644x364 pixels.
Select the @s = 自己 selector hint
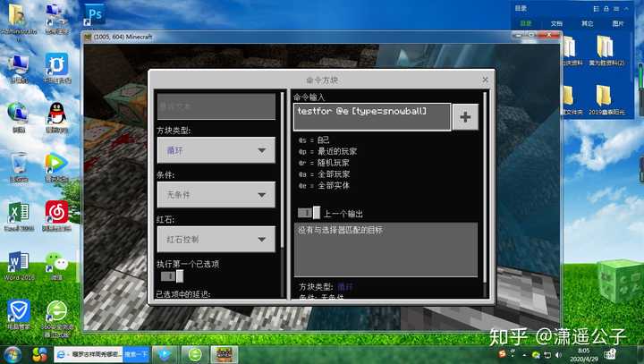[314, 140]
